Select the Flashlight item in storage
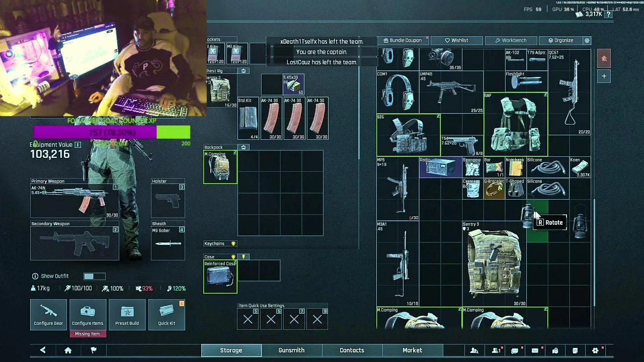This screenshot has height=362, width=644. point(526,81)
